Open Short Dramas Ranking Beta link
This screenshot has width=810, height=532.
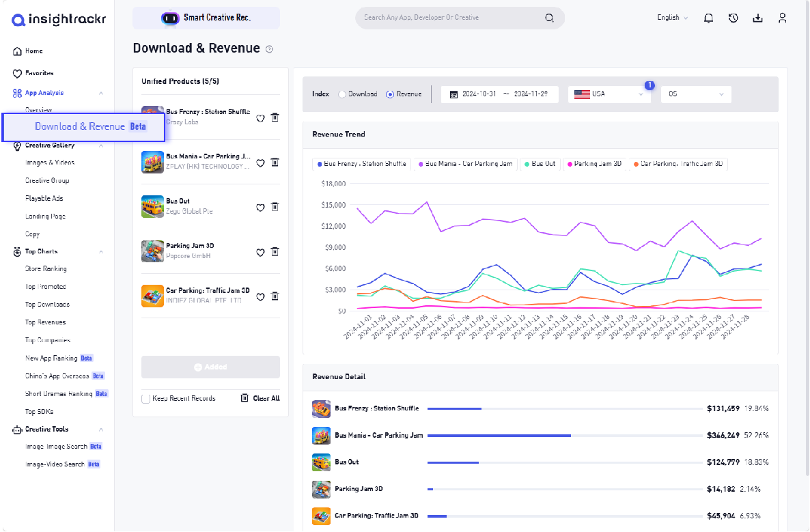coord(66,394)
